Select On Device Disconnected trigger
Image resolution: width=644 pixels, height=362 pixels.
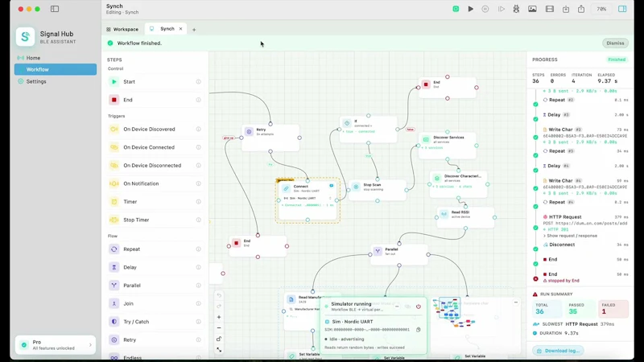point(155,166)
